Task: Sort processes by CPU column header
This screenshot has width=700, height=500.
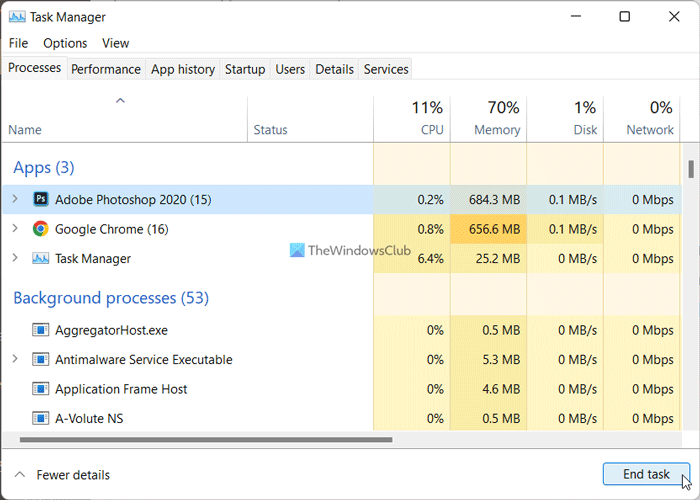Action: point(431,130)
